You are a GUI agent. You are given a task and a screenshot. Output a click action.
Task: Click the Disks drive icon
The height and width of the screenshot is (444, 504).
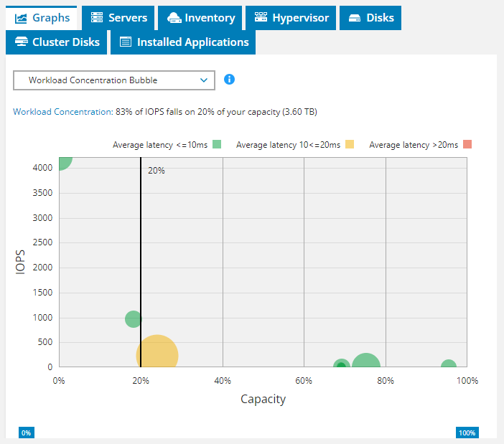(355, 18)
